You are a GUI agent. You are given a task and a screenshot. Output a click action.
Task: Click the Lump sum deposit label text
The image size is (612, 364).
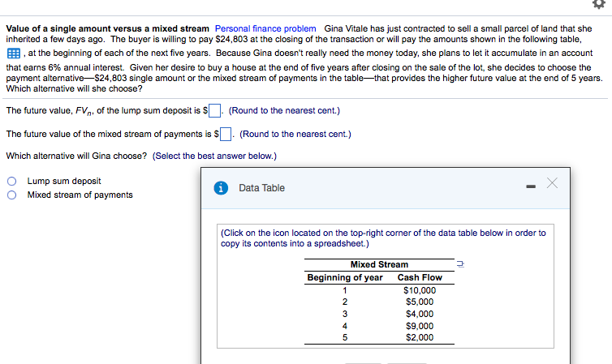64,182
